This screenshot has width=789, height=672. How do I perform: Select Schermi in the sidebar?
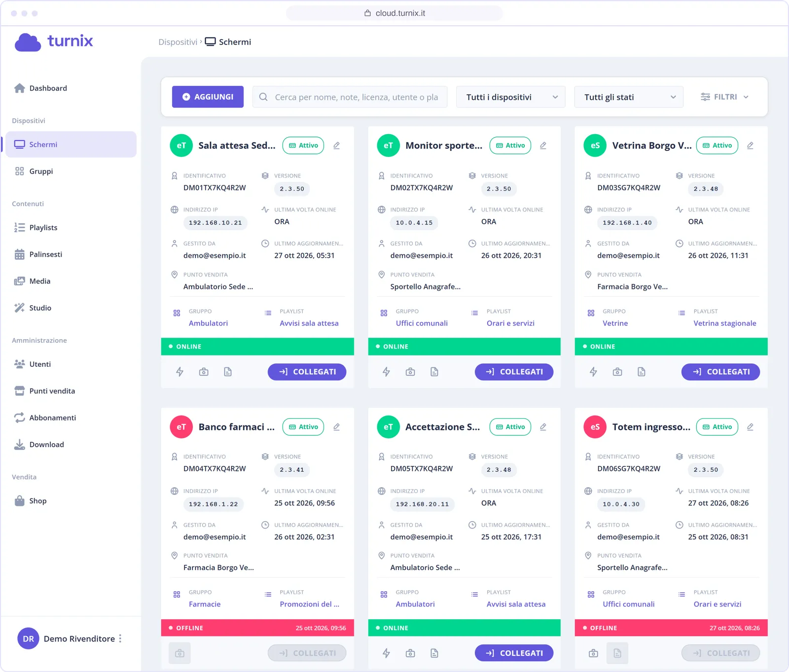pyautogui.click(x=71, y=144)
